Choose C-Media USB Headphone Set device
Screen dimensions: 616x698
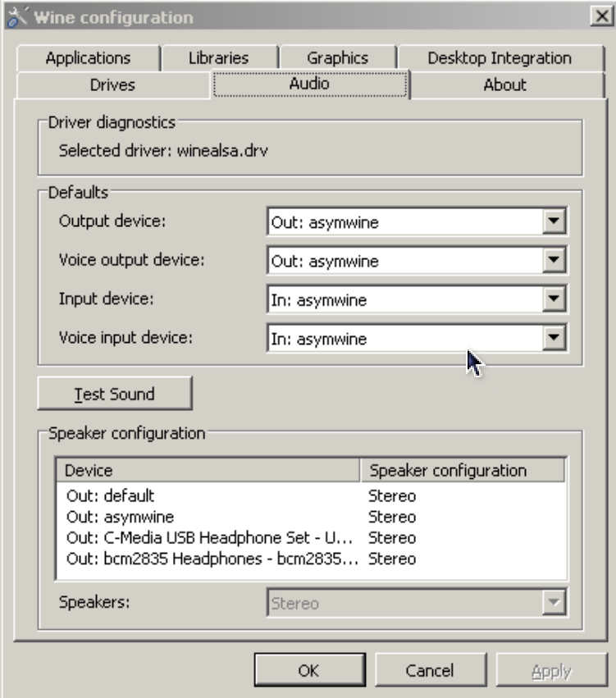(208, 538)
